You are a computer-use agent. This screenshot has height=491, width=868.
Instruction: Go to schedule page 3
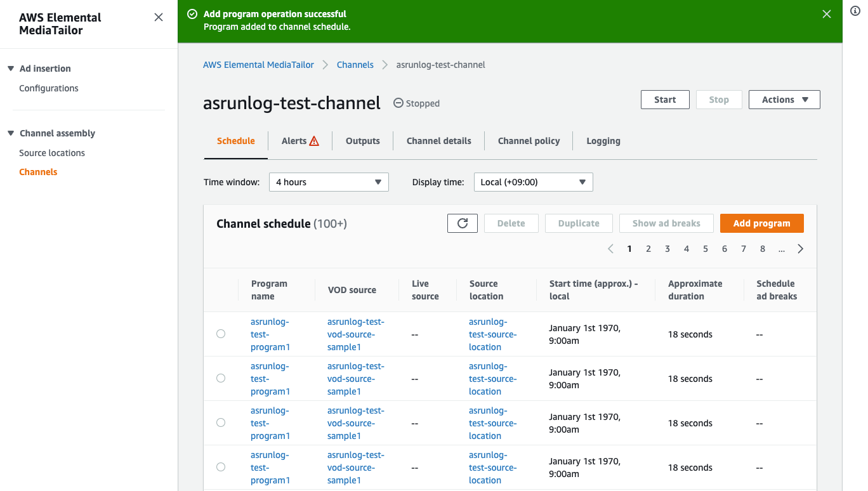tap(667, 249)
